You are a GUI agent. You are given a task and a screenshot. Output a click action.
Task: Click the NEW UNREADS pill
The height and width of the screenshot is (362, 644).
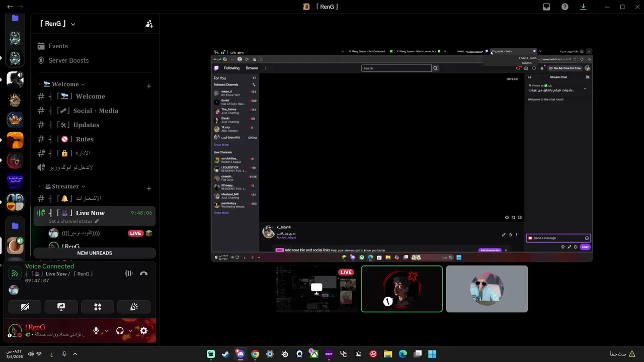[x=95, y=253]
